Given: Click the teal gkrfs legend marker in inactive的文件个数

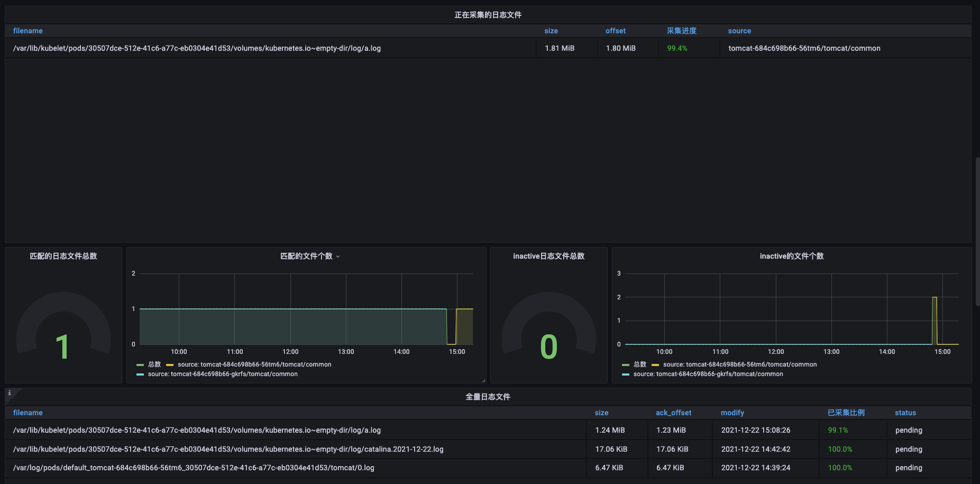Looking at the screenshot, I should (x=626, y=374).
